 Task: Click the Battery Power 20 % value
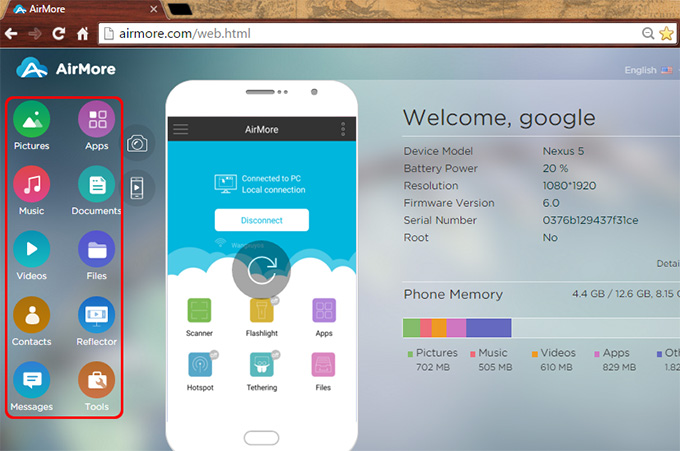[555, 168]
